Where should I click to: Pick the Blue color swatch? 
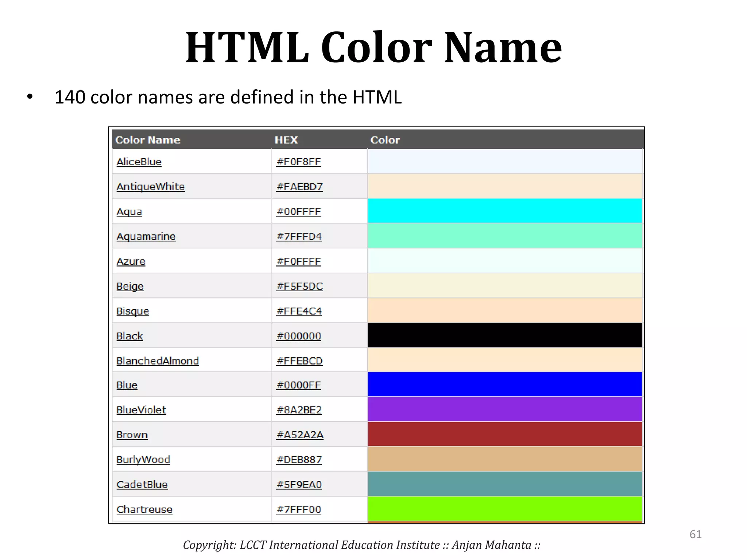pyautogui.click(x=504, y=385)
